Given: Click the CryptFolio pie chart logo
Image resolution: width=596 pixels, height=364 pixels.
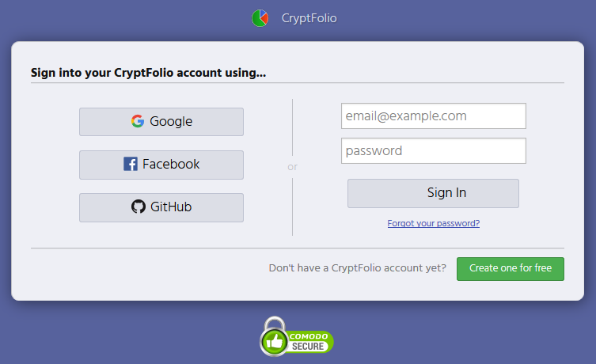Looking at the screenshot, I should pyautogui.click(x=260, y=18).
